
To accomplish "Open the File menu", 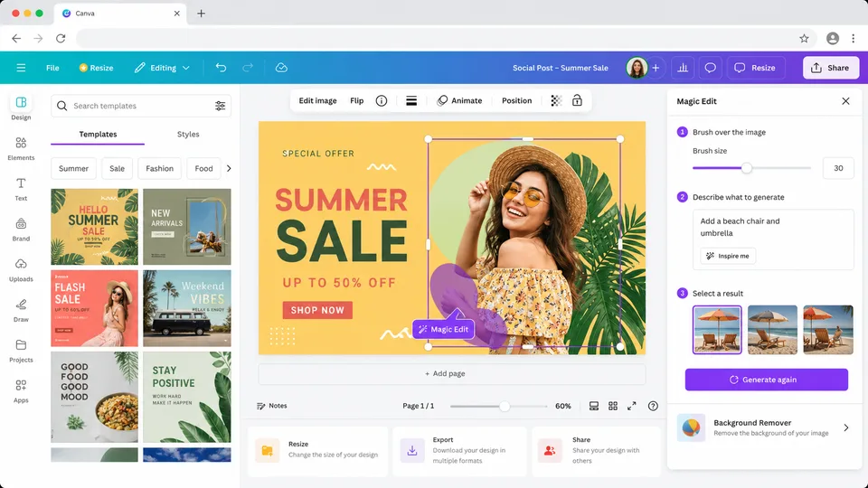I will pyautogui.click(x=52, y=68).
